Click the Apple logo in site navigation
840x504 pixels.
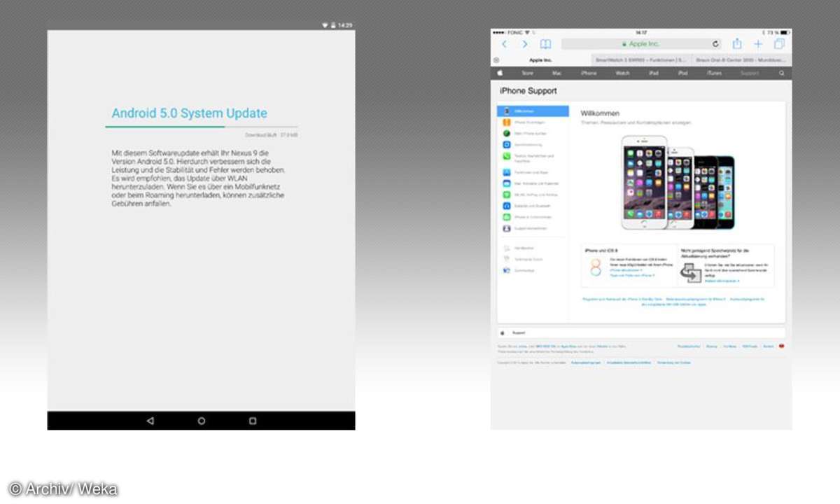tap(500, 73)
